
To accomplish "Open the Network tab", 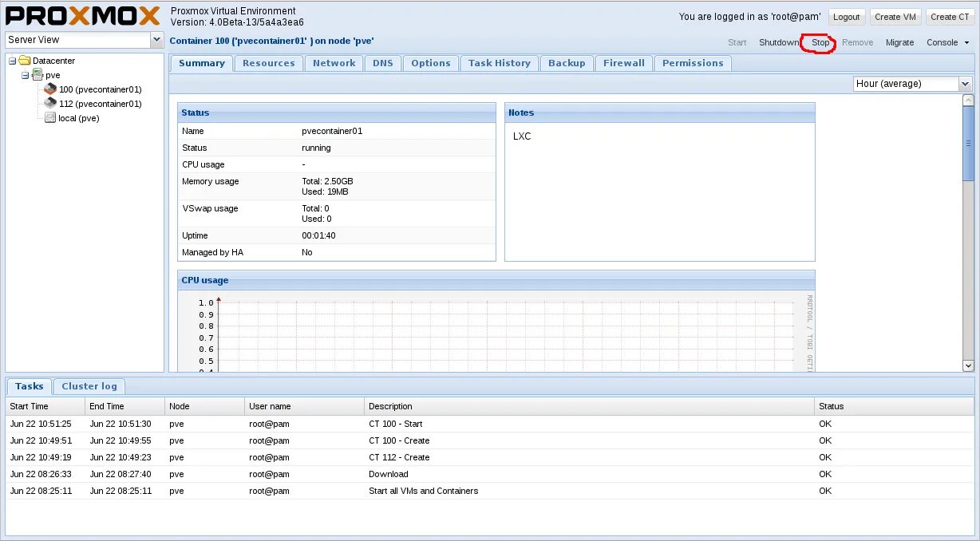I will coord(334,63).
